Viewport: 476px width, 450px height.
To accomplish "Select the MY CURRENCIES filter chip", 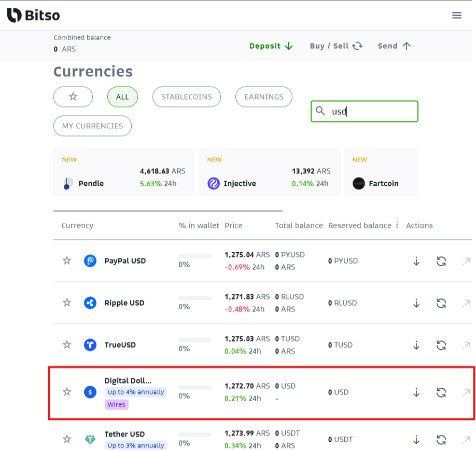I will pyautogui.click(x=93, y=126).
